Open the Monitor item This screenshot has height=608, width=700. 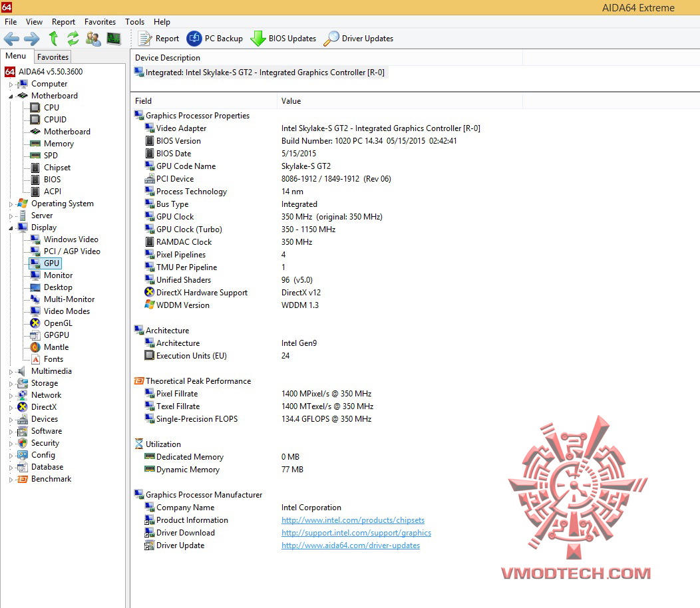[58, 275]
